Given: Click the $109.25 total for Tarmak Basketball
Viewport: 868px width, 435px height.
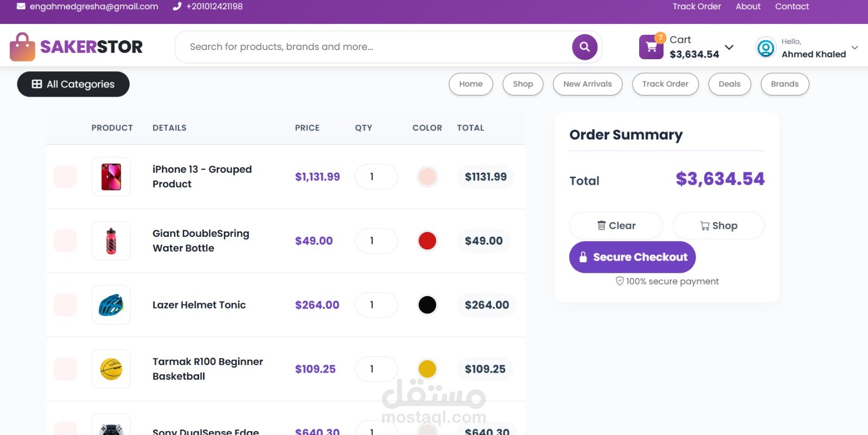Looking at the screenshot, I should pyautogui.click(x=485, y=369).
